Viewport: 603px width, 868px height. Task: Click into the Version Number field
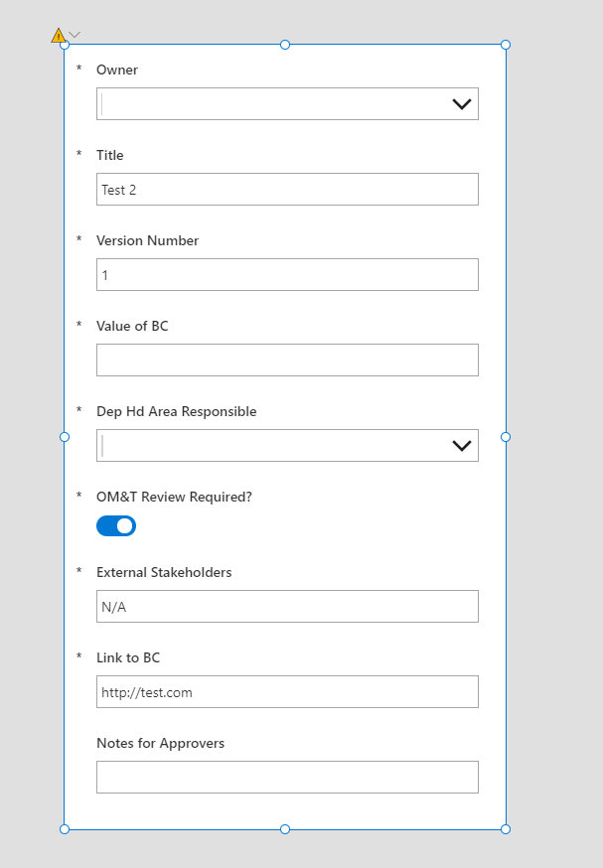click(x=287, y=275)
